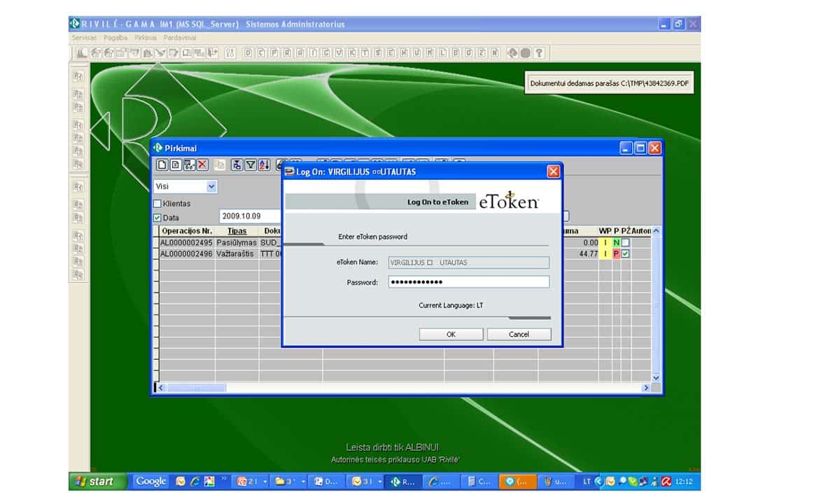Viewport: 840px width, 504px height.
Task: Open the Visi dropdown list
Action: pyautogui.click(x=211, y=187)
